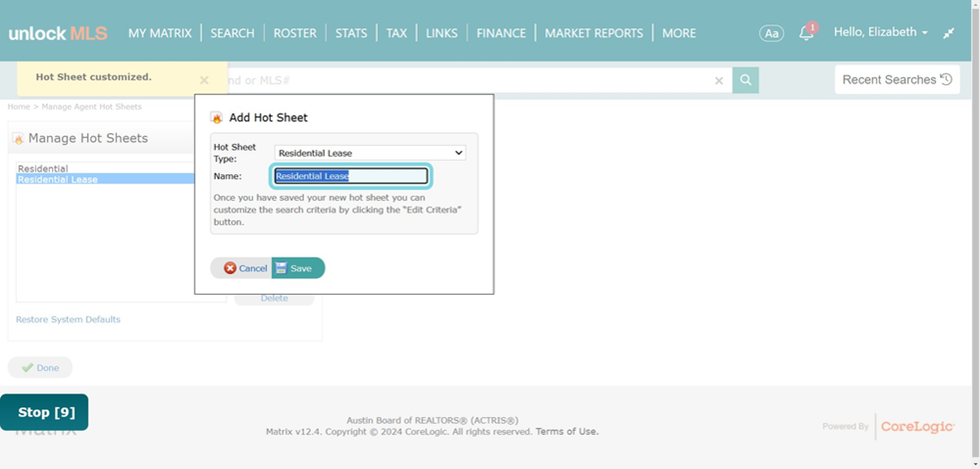The image size is (980, 469).
Task: Dismiss the Hot Sheet customized notice
Action: 204,80
